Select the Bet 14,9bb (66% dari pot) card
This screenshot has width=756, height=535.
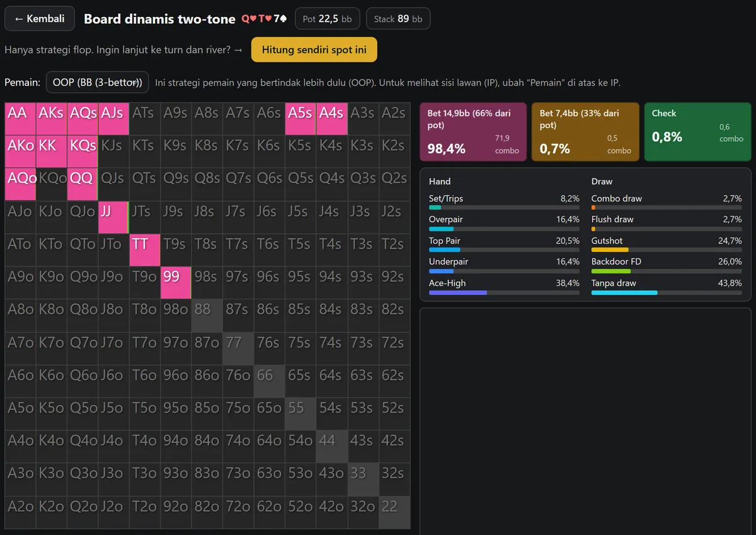[473, 132]
